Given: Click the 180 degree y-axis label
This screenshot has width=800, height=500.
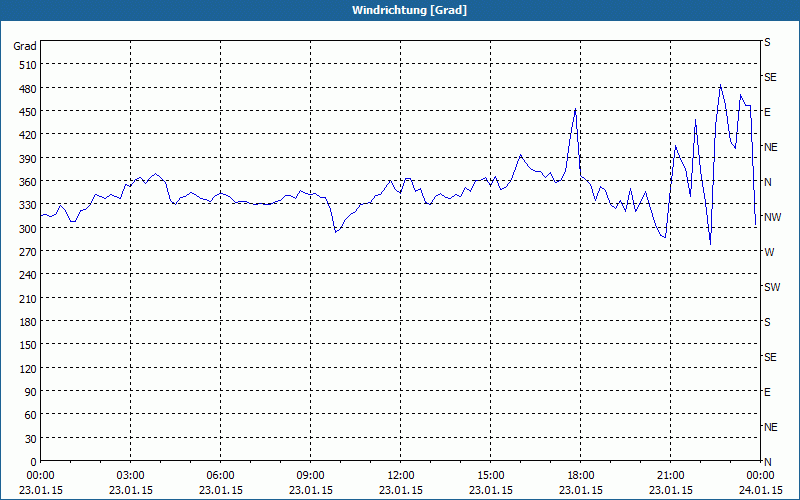Looking at the screenshot, I should coord(25,322).
